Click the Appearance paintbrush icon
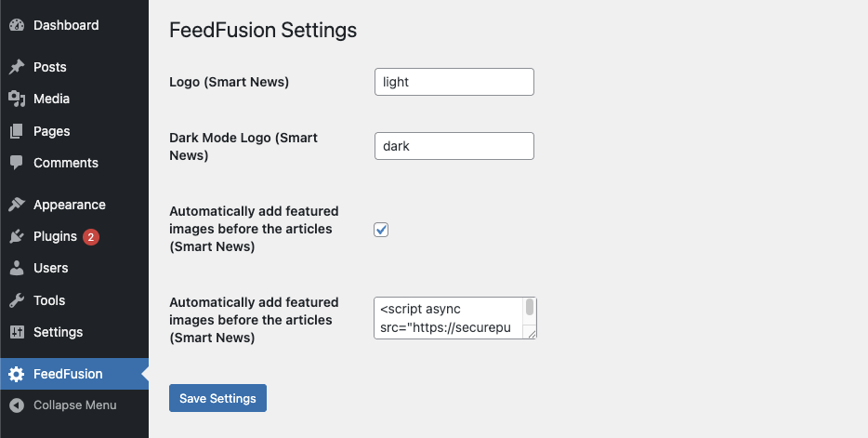Image resolution: width=868 pixels, height=438 pixels. (17, 205)
